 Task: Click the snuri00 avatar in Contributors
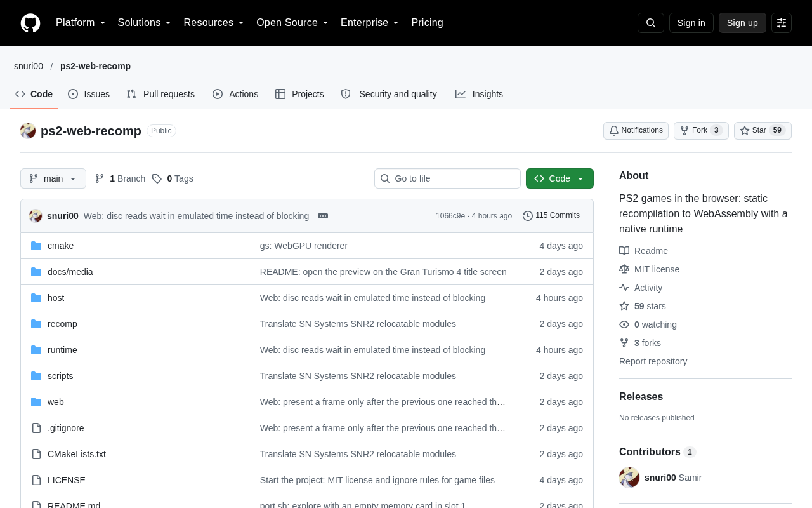pos(629,478)
